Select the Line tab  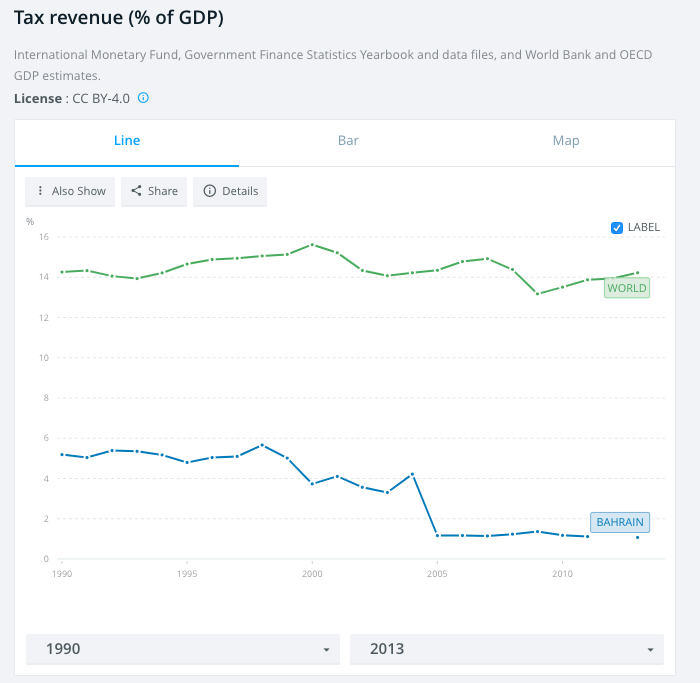(127, 141)
